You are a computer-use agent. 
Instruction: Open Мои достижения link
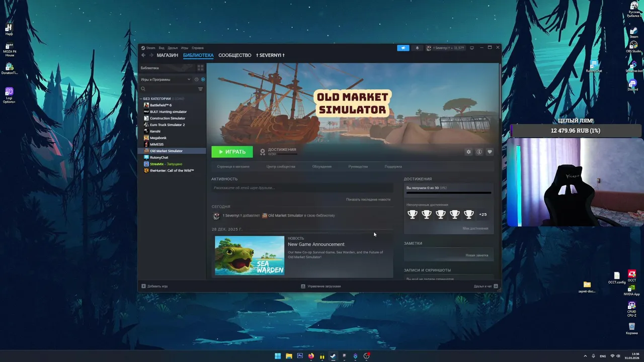click(x=475, y=228)
